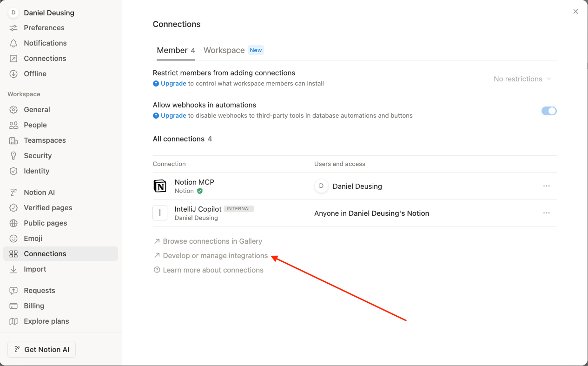Viewport: 588px width, 366px height.
Task: Click the INTERNAL badge on IntelliJ Copilot
Action: coord(239,209)
